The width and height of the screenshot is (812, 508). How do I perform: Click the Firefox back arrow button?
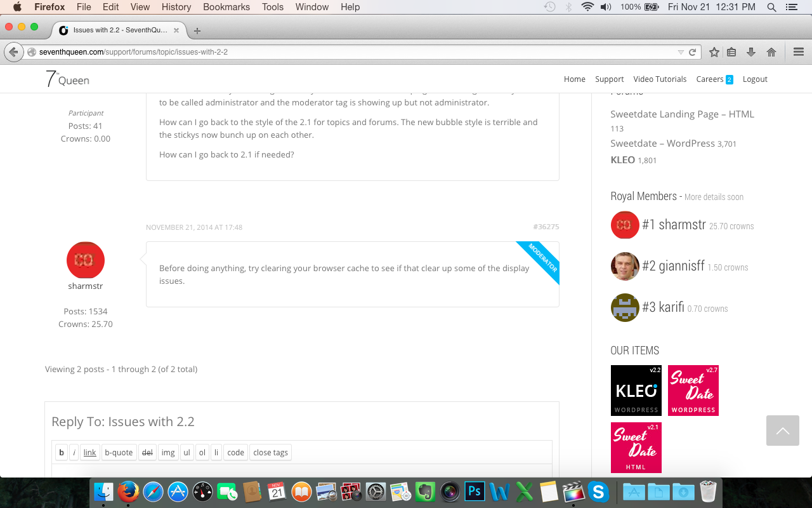(13, 52)
